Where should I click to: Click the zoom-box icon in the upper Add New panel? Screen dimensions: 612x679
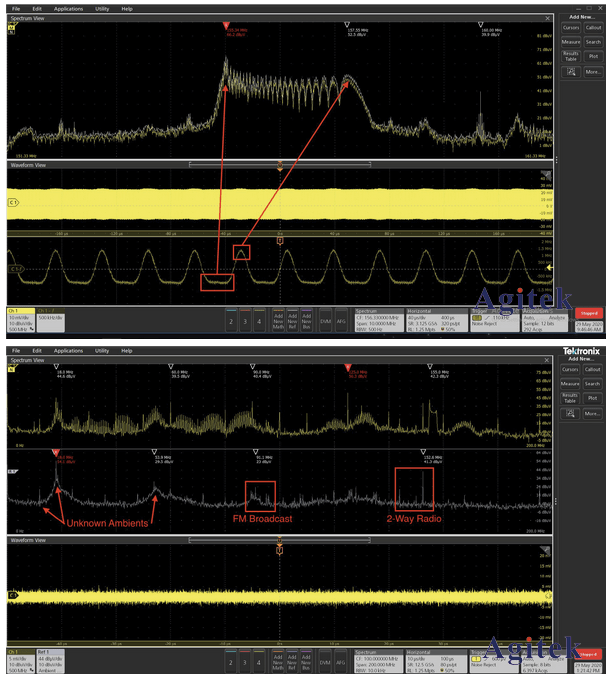pos(570,72)
